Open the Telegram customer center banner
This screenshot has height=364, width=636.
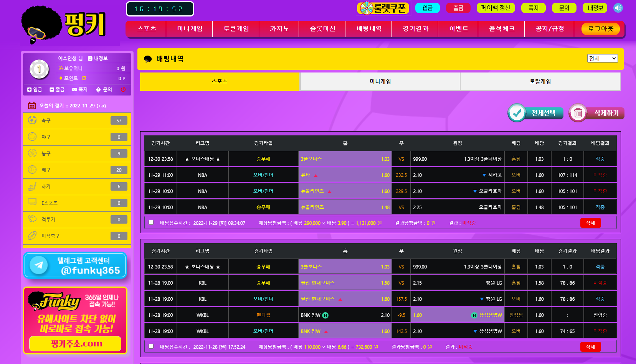pyautogui.click(x=75, y=265)
